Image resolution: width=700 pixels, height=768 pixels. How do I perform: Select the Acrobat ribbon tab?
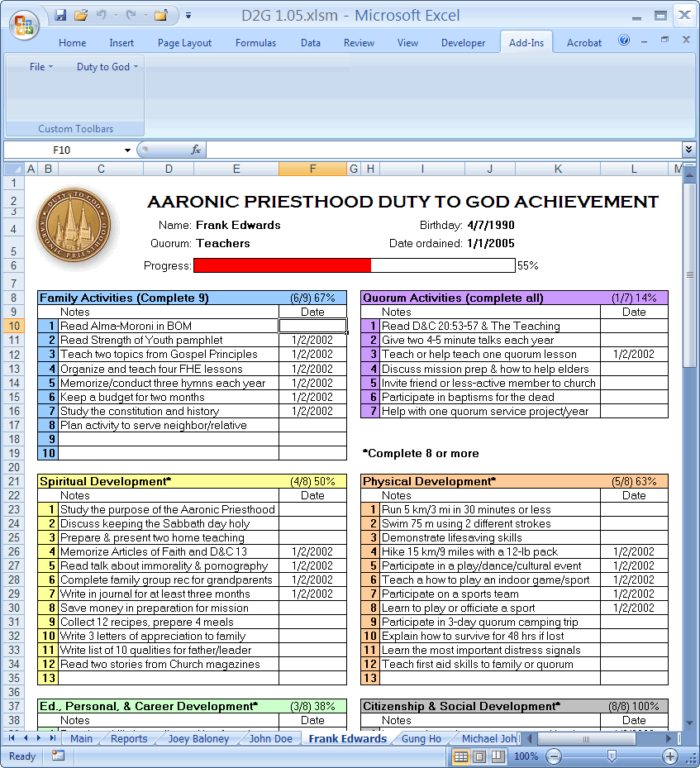click(x=584, y=43)
